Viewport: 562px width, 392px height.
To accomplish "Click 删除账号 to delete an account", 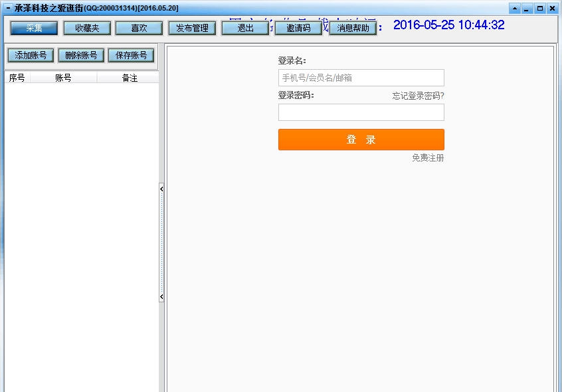I will tap(80, 55).
